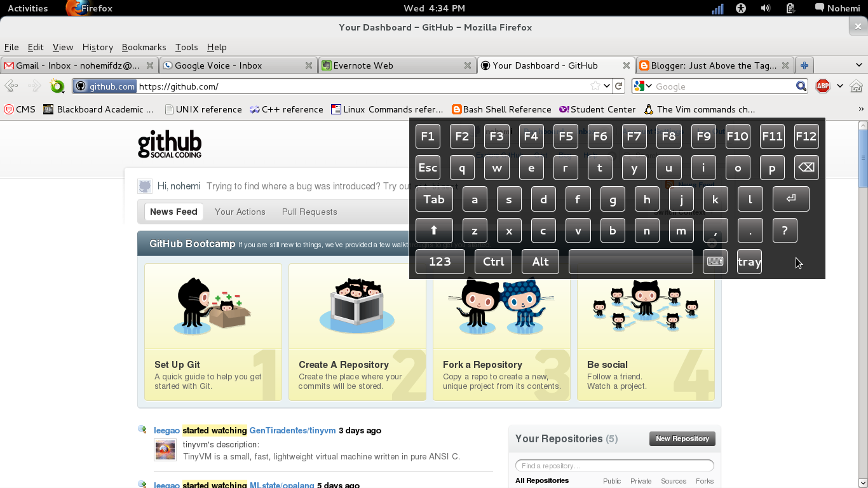Click the battery status icon in top bar

(790, 8)
